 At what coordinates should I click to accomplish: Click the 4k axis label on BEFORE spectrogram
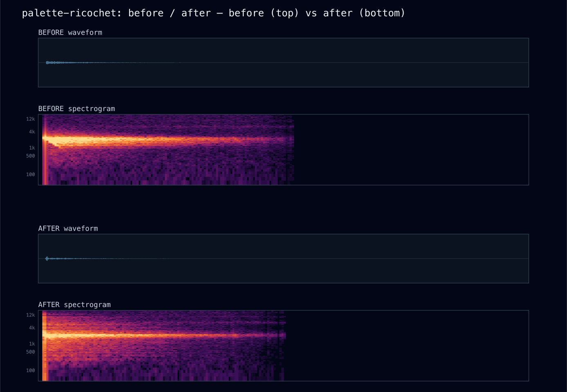tap(32, 131)
